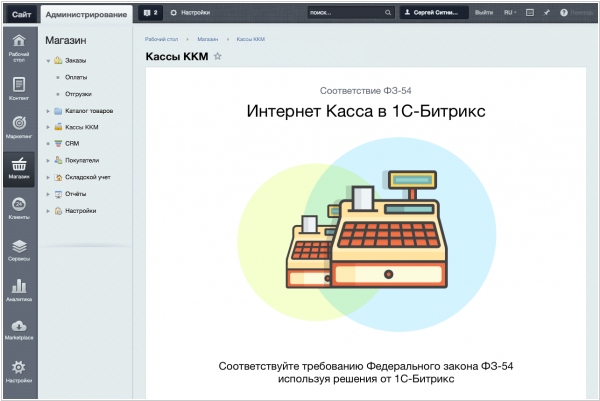Collapse the Заказы tree node
The height and width of the screenshot is (401, 600).
tap(47, 61)
